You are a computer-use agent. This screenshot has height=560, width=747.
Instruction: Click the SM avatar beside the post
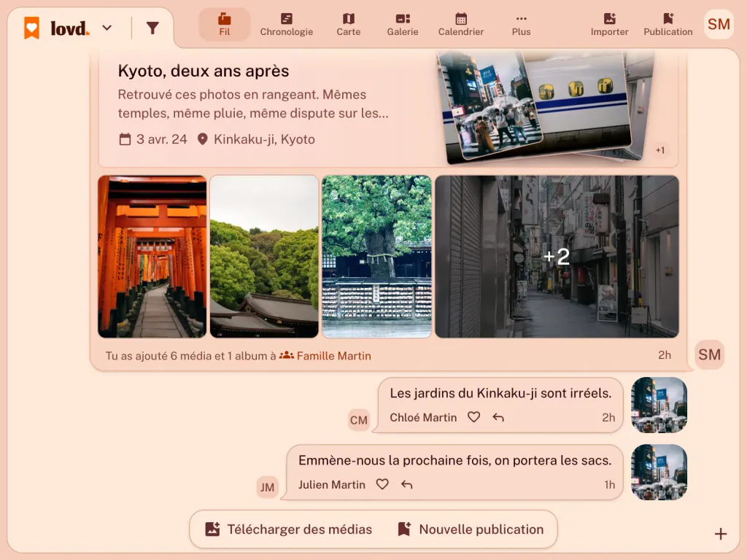pos(709,355)
